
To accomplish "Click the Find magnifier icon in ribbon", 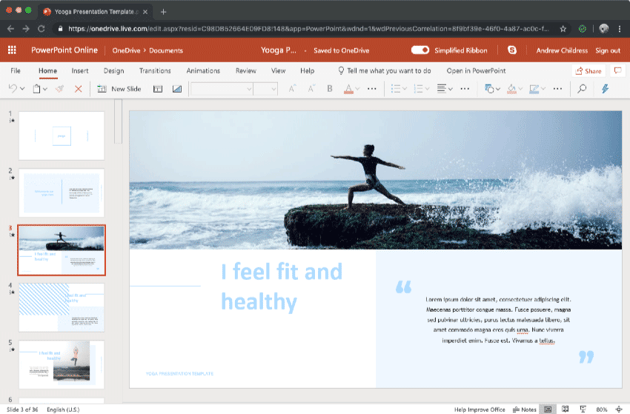I will (x=582, y=89).
